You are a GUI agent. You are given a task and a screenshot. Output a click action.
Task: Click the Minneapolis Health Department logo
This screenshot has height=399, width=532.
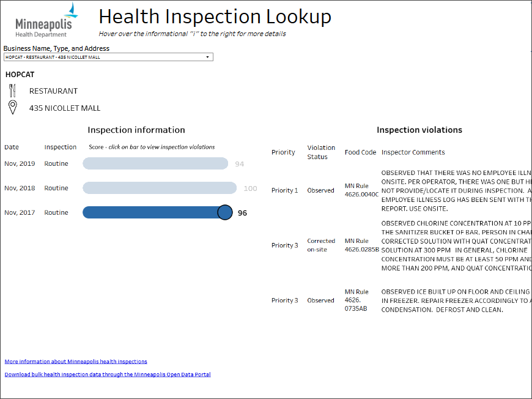(x=46, y=20)
